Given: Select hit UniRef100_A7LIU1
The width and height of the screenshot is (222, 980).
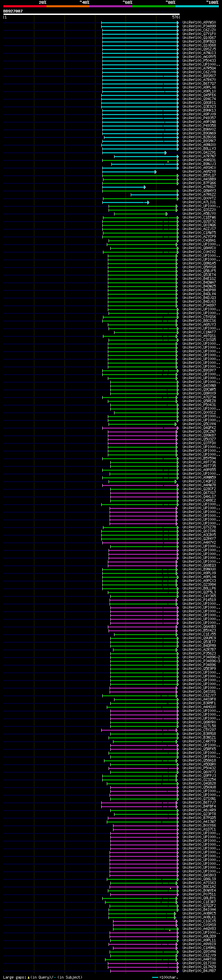Looking at the screenshot, I should tap(199, 202).
